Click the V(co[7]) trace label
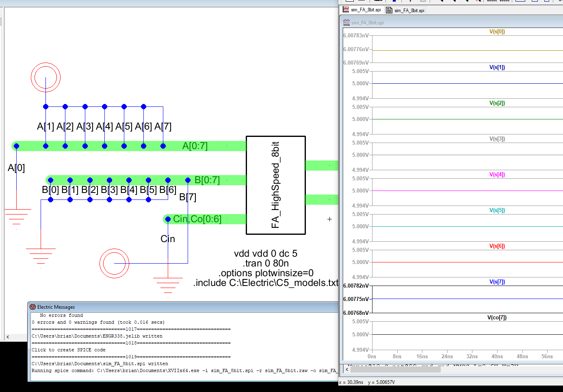Screen dimensions: 563x392 point(497,318)
